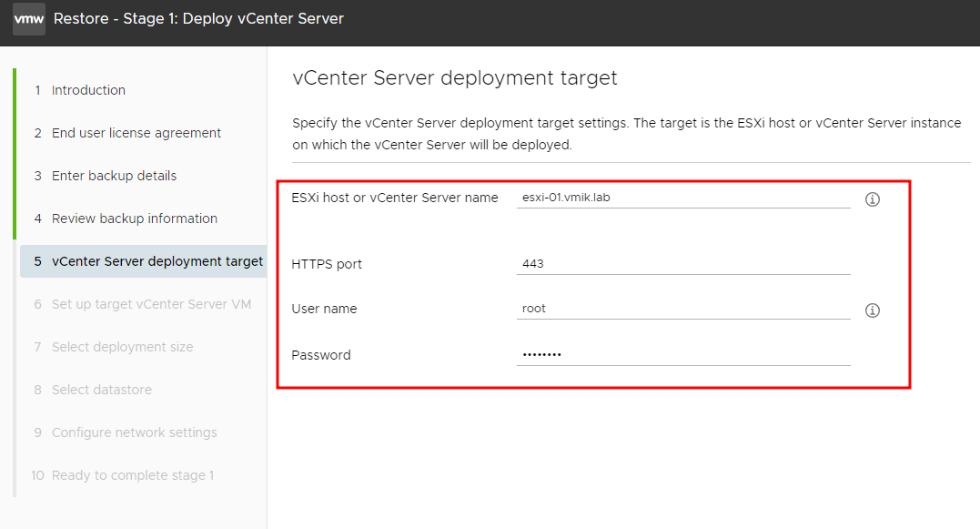
Task: Open the Review backup information step
Action: click(x=134, y=219)
